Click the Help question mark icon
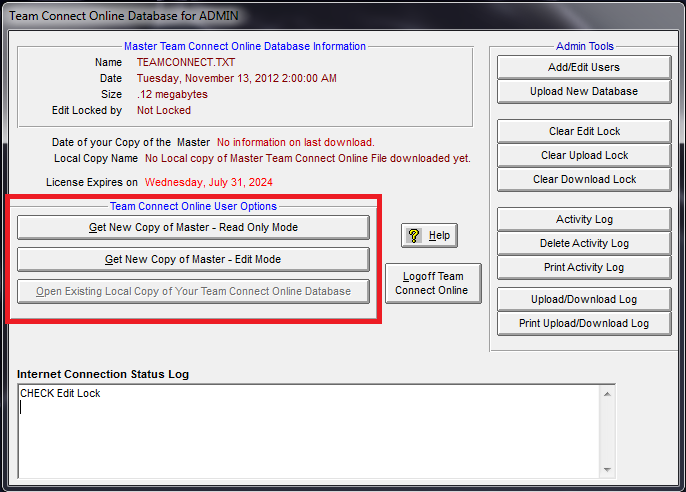Viewport: 686px width, 492px height. click(414, 235)
